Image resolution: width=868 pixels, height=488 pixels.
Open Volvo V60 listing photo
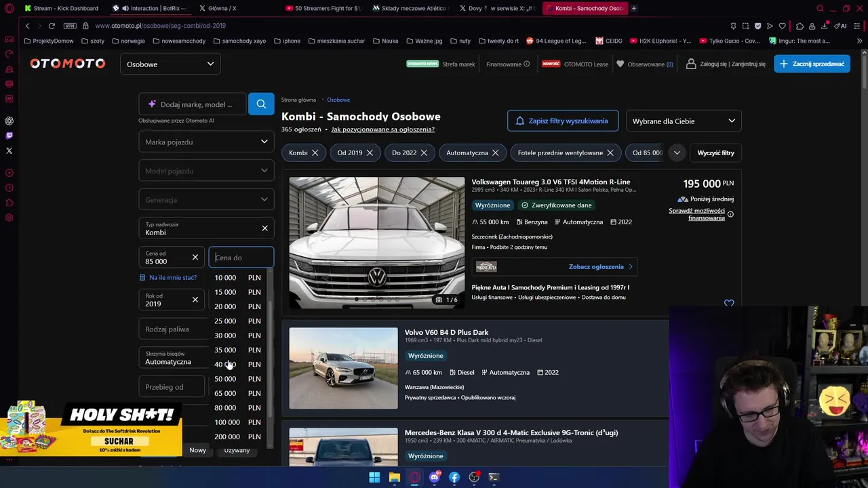344,368
